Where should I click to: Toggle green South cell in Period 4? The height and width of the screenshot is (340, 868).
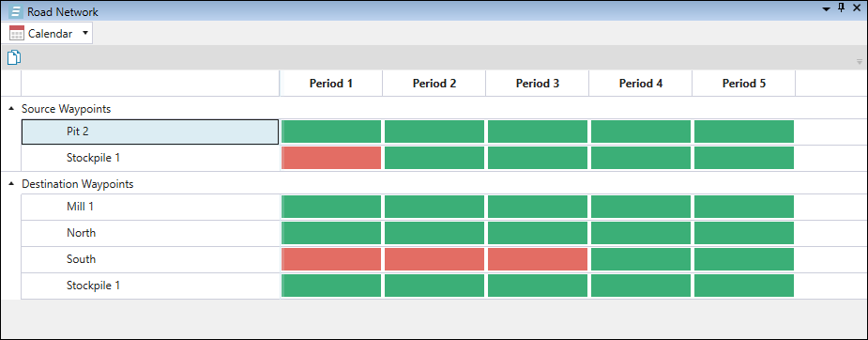tap(641, 259)
